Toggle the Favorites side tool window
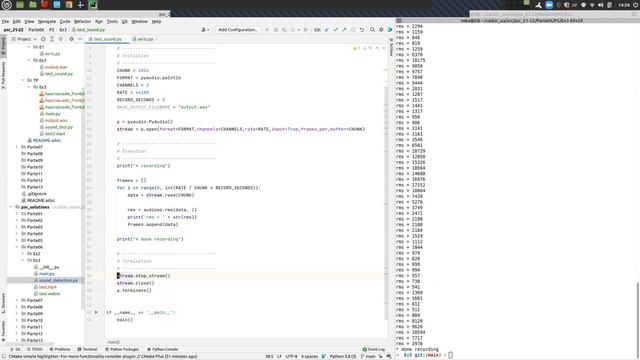Screen dimensions: 640x360 click(x=3, y=331)
